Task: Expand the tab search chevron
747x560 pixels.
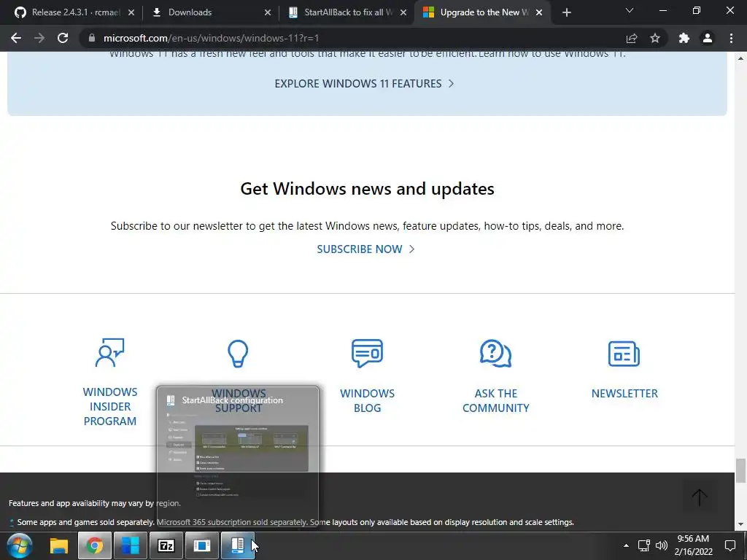Action: point(630,10)
